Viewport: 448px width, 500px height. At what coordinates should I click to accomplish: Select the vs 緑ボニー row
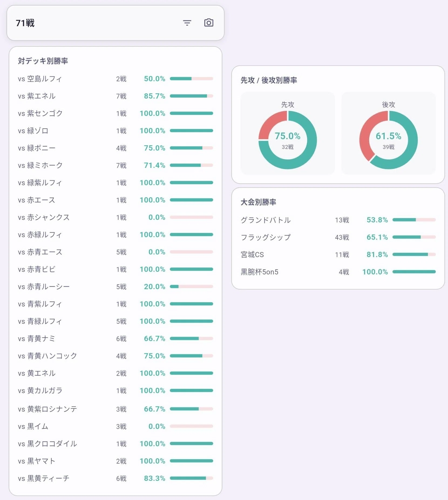(116, 148)
